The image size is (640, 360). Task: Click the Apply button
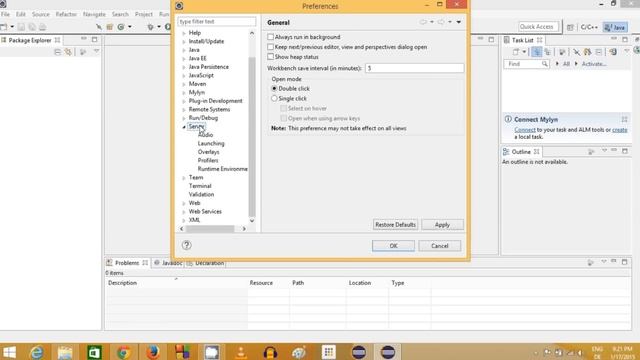tap(442, 224)
